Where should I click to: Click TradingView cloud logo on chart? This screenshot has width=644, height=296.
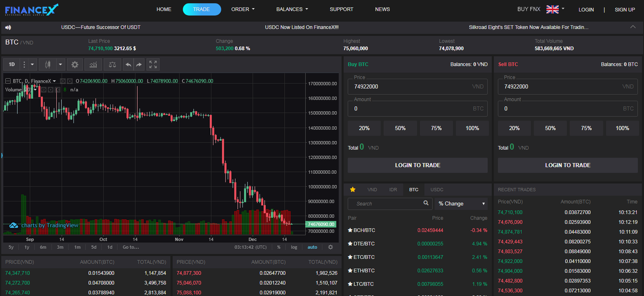click(x=14, y=225)
